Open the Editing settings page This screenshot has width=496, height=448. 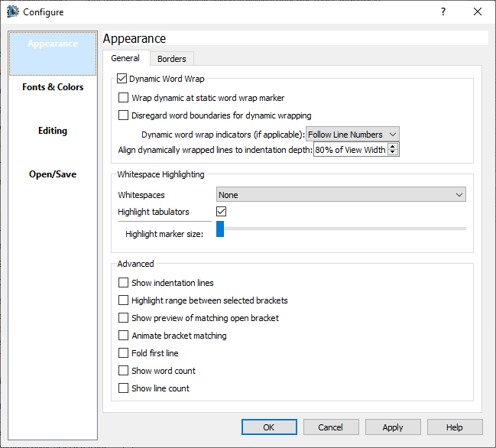point(53,131)
